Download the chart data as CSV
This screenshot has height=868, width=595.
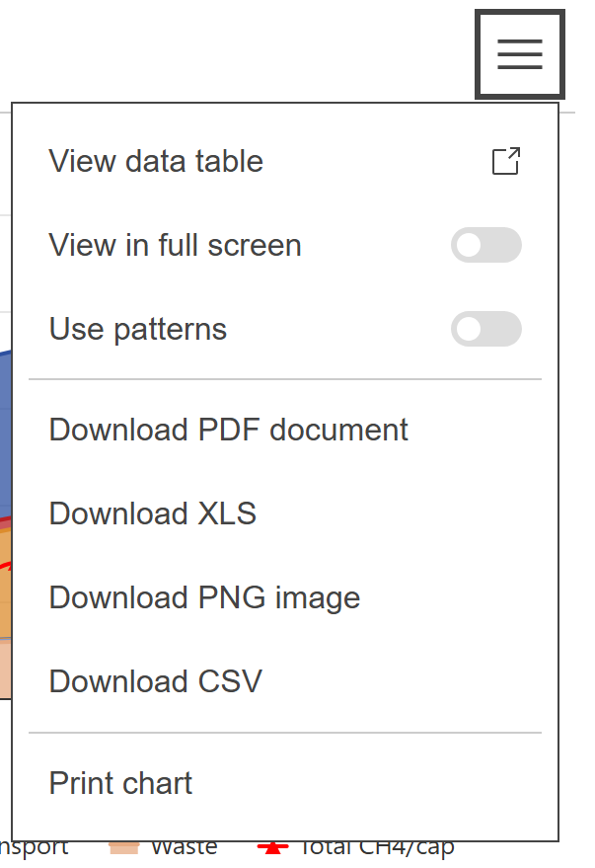[x=156, y=682]
